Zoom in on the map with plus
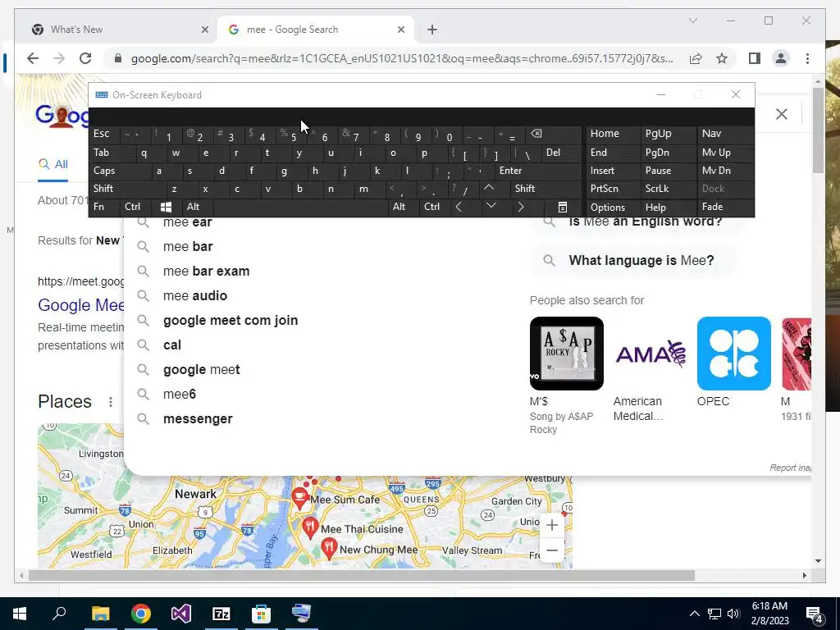Screen dimensions: 840x630 (552, 525)
